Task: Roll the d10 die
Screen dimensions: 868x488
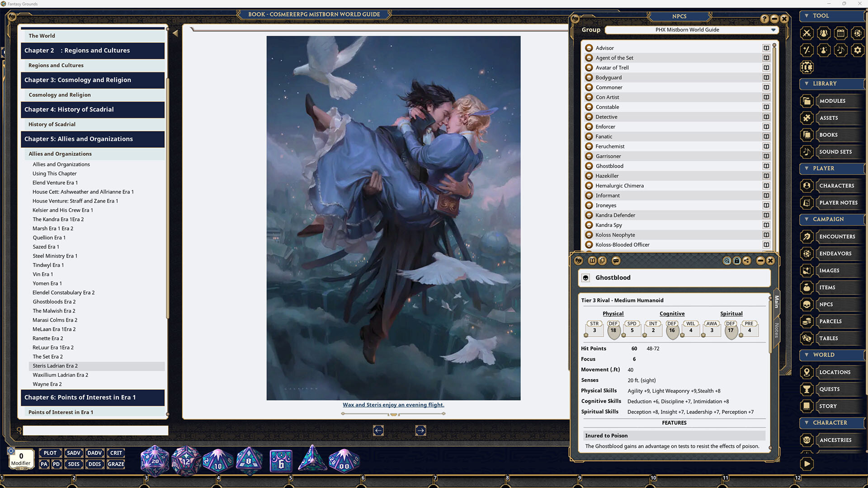Action: tap(218, 462)
